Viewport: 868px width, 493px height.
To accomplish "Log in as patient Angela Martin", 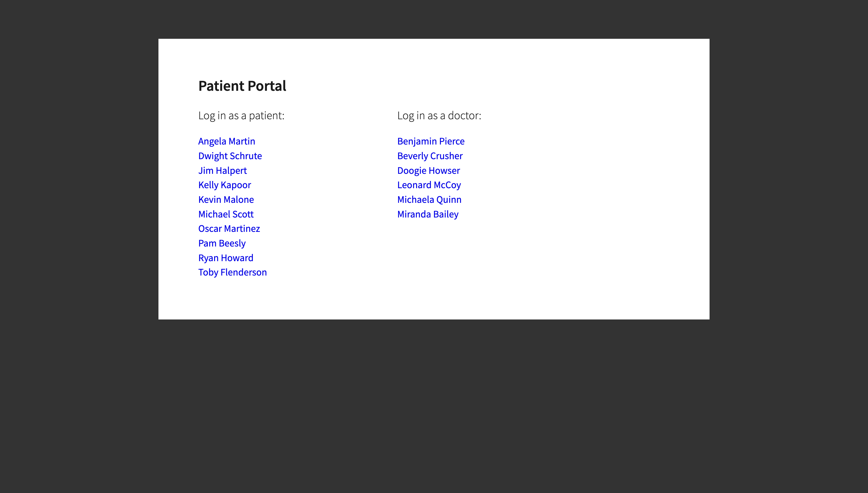I will coord(226,141).
